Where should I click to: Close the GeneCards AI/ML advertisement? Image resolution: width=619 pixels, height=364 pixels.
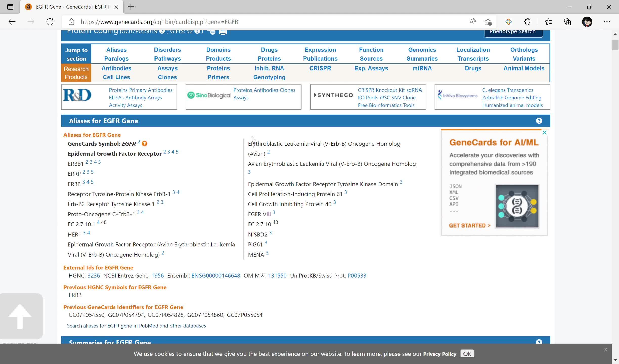544,133
